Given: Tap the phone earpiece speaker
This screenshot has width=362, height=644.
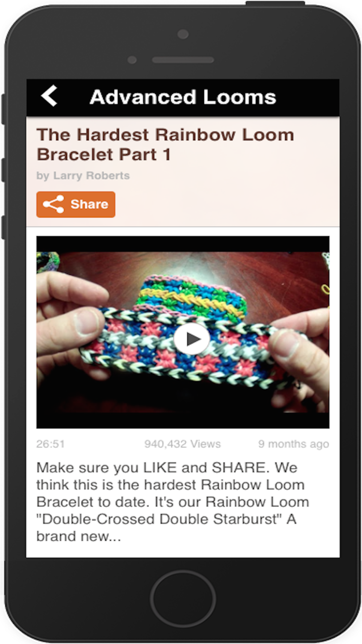Looking at the screenshot, I should (183, 60).
